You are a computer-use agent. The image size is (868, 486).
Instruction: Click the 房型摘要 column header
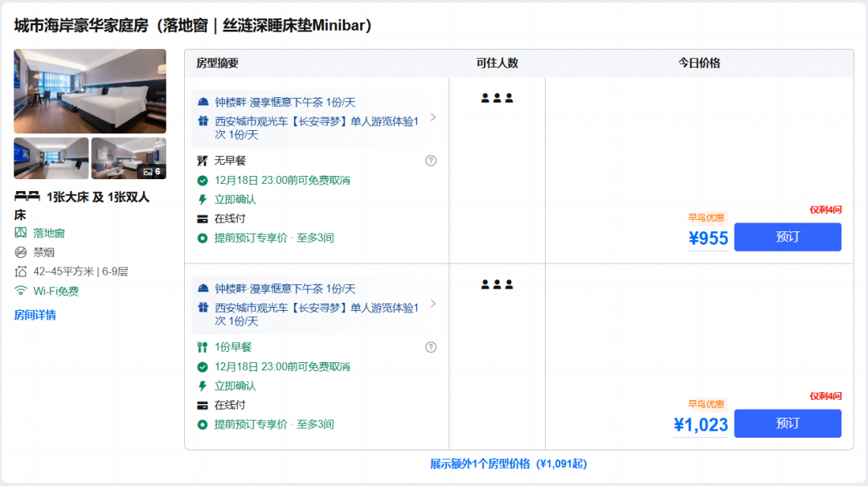point(217,63)
